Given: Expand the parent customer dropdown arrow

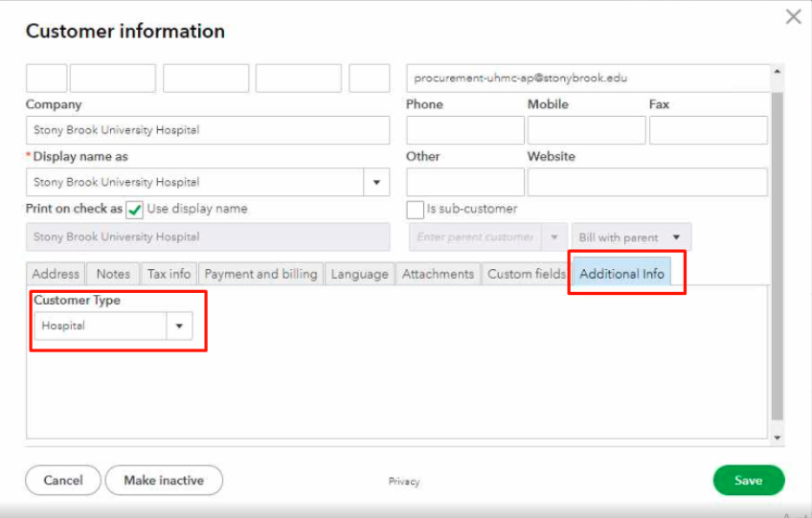Looking at the screenshot, I should pos(554,237).
